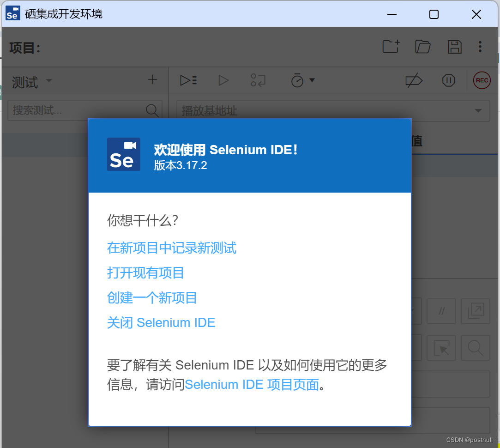
Task: Minimize the Selenium IDE window
Action: (392, 14)
